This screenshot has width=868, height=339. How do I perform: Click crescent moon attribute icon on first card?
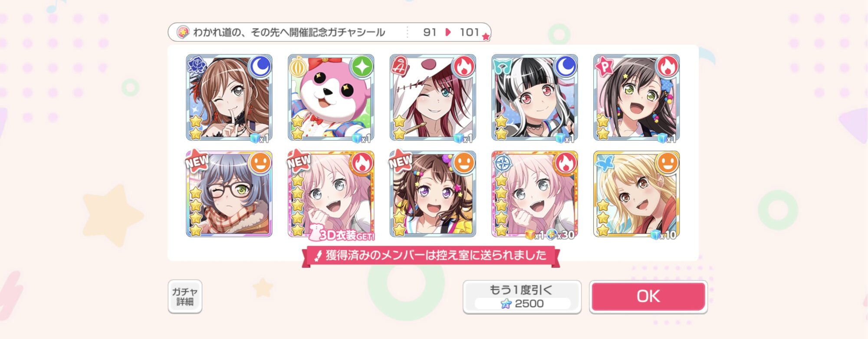pos(260,66)
